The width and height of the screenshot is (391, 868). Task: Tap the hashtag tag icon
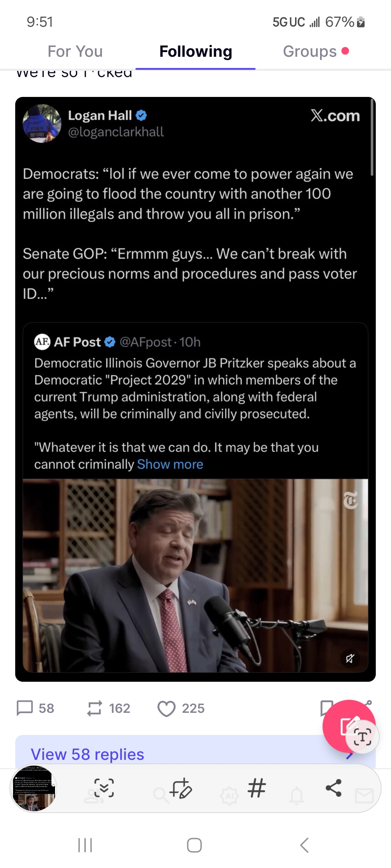point(257,788)
